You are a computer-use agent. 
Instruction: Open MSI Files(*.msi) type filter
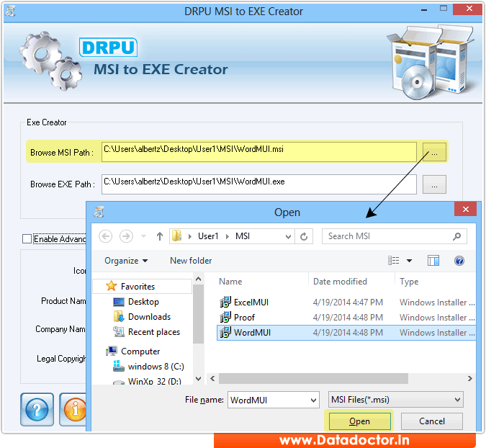(x=396, y=400)
